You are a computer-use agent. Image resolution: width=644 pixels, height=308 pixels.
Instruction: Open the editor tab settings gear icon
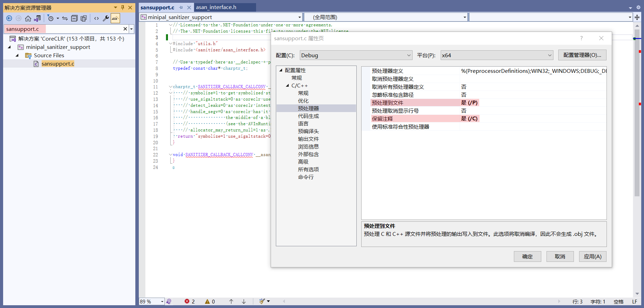[638, 7]
